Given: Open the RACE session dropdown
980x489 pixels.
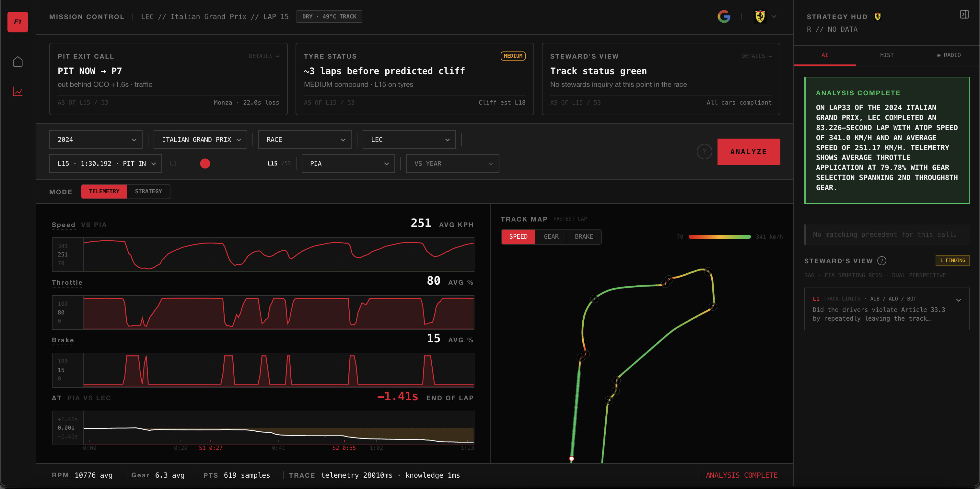Looking at the screenshot, I should tap(305, 140).
